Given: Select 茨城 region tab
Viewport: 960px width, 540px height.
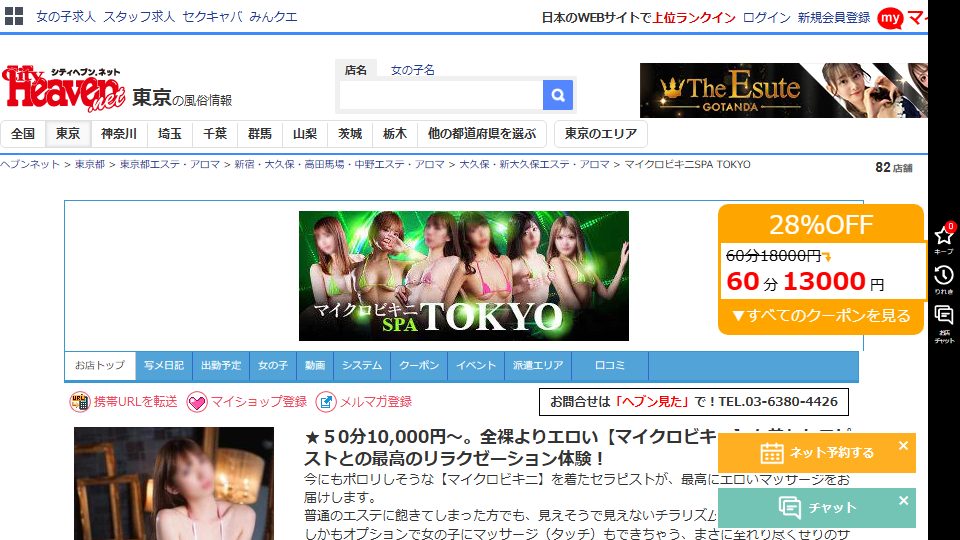Looking at the screenshot, I should (350, 134).
